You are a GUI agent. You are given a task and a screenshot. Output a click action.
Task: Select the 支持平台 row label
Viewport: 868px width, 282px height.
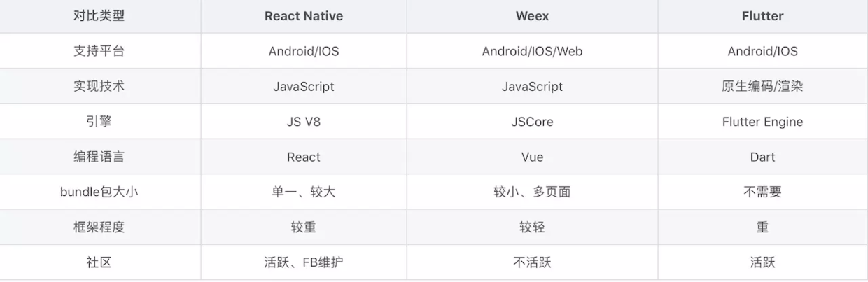click(99, 51)
